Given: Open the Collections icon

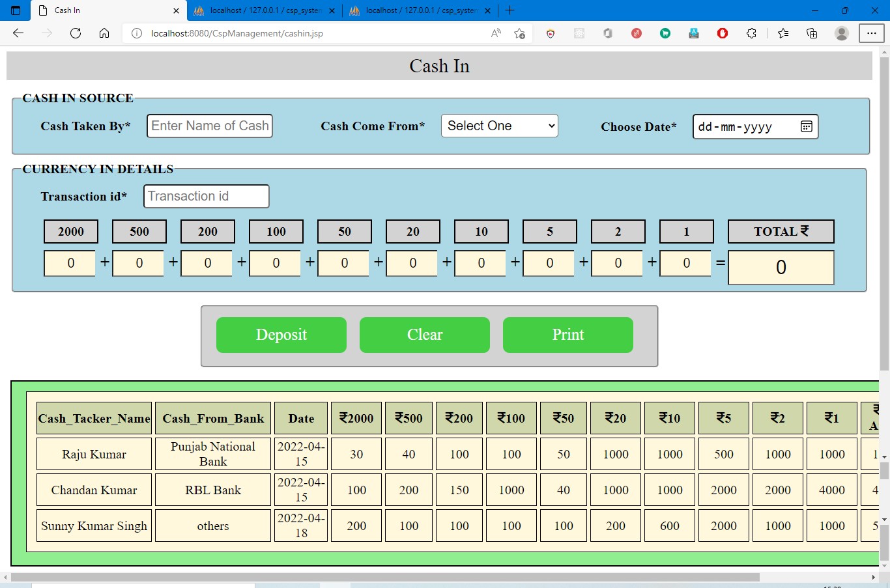Looking at the screenshot, I should 812,33.
